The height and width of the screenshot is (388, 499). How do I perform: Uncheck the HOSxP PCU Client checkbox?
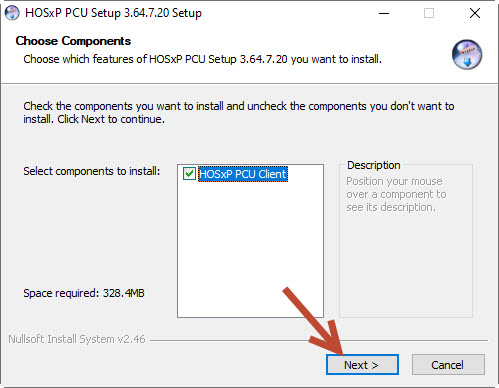(x=189, y=174)
